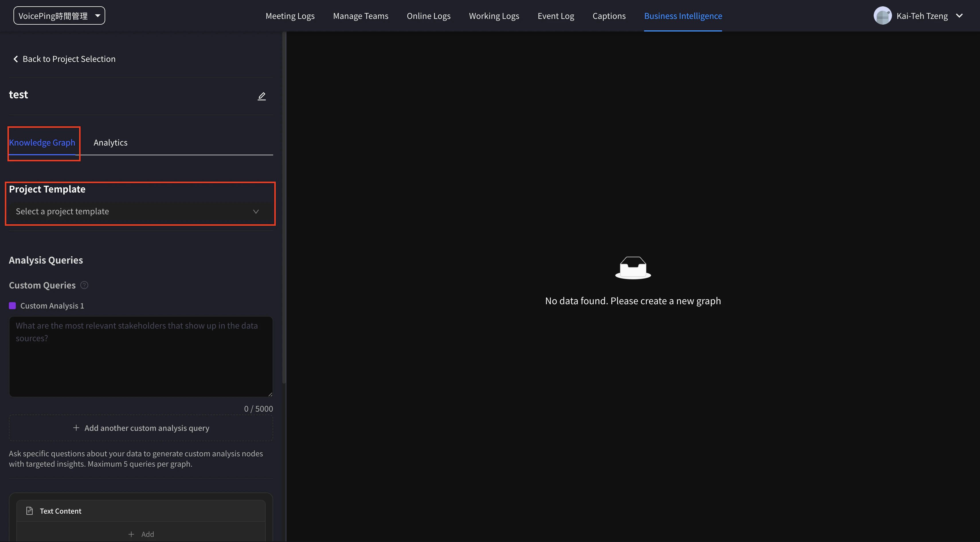The height and width of the screenshot is (542, 980).
Task: Open the Working Logs navigation item
Action: click(x=494, y=16)
